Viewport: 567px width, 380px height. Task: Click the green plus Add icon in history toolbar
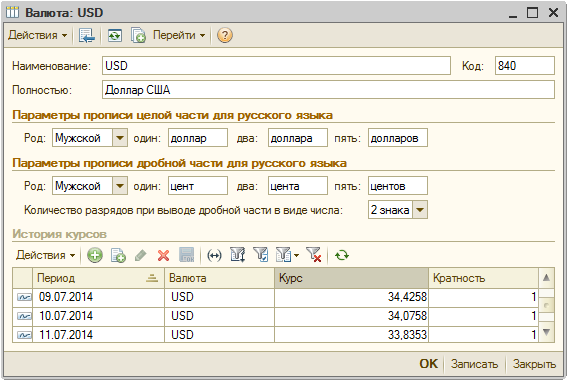point(95,255)
